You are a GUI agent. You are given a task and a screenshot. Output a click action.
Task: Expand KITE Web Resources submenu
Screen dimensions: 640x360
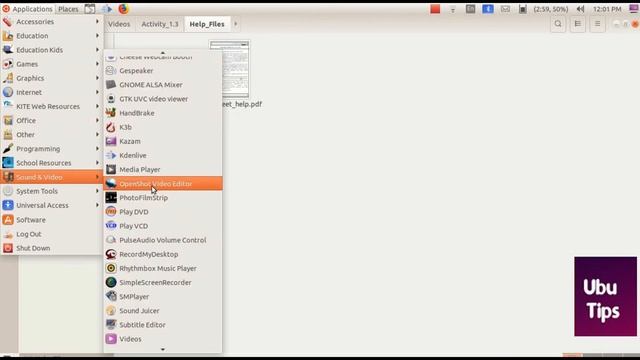[x=51, y=107]
